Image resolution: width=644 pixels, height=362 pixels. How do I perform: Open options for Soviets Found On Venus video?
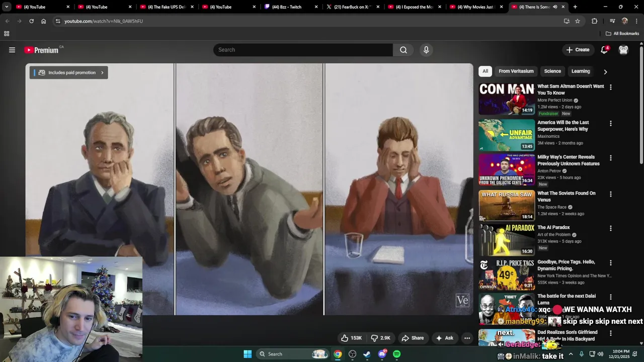click(611, 194)
